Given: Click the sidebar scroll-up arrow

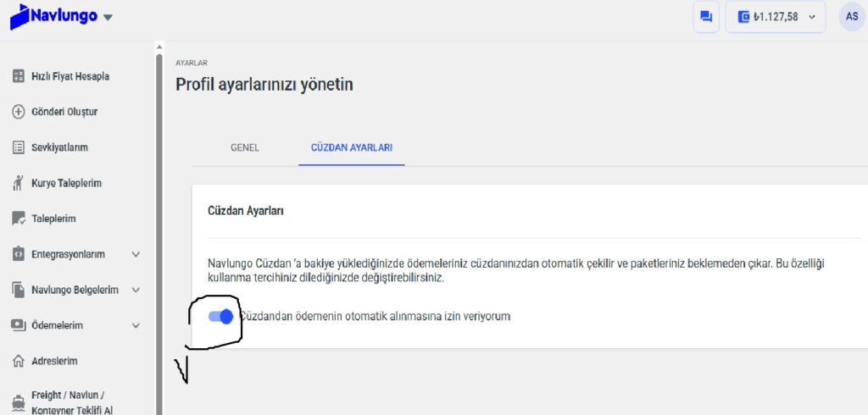Looking at the screenshot, I should (x=159, y=47).
